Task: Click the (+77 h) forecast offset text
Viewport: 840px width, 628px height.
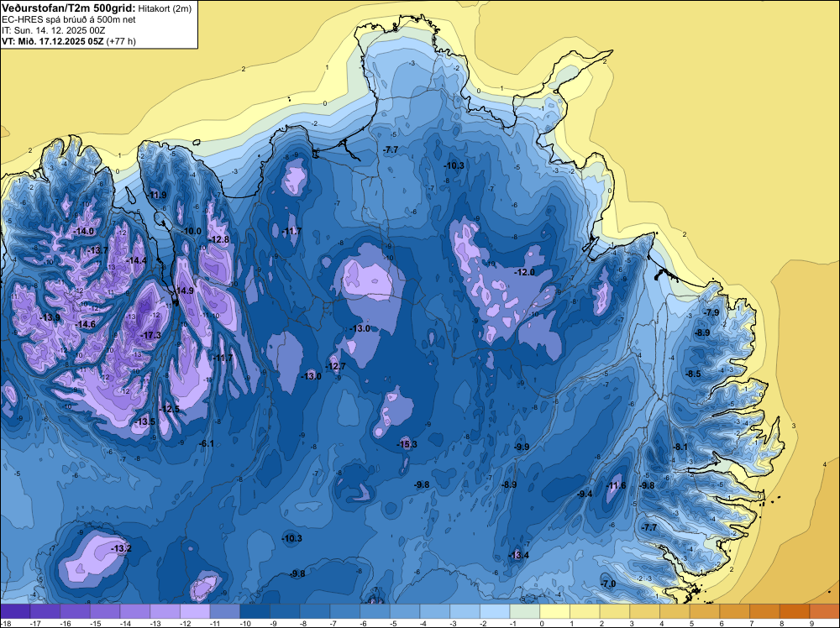Action: pos(122,41)
